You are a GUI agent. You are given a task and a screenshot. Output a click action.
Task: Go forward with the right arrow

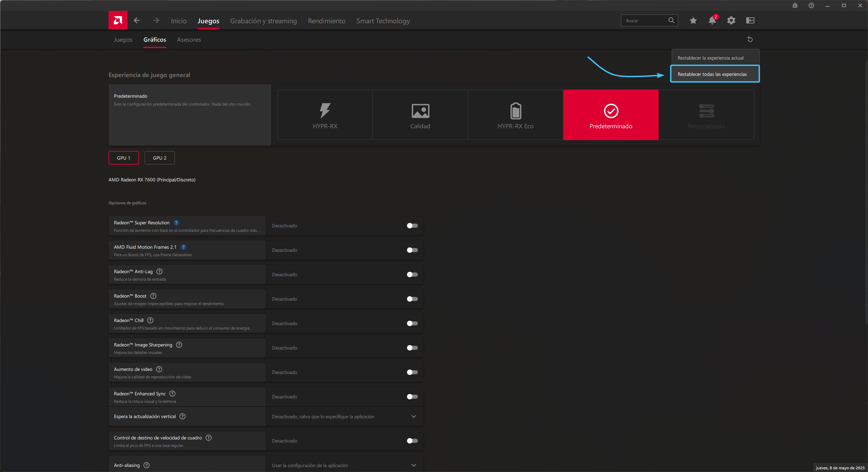pyautogui.click(x=156, y=20)
